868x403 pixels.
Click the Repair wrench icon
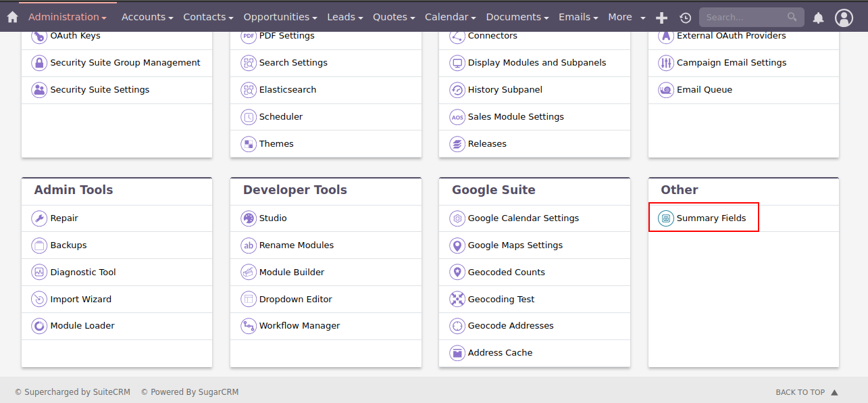[x=39, y=218]
